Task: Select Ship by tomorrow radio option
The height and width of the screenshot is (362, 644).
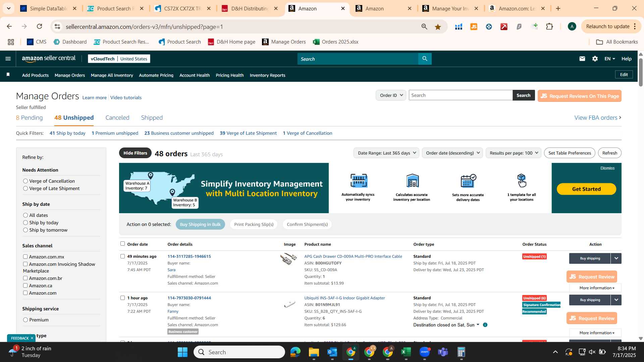Action: [25, 230]
